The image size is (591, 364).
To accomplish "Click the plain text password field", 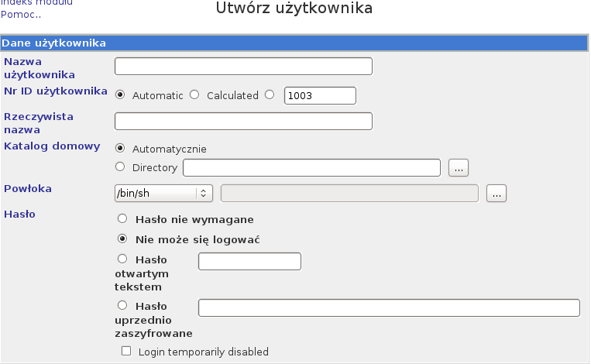I will pyautogui.click(x=249, y=262).
